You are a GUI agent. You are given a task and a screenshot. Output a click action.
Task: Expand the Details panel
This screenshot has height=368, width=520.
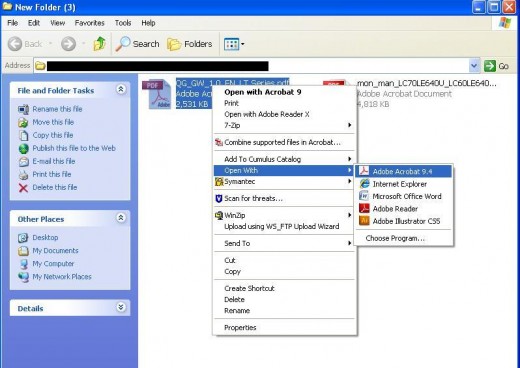121,307
